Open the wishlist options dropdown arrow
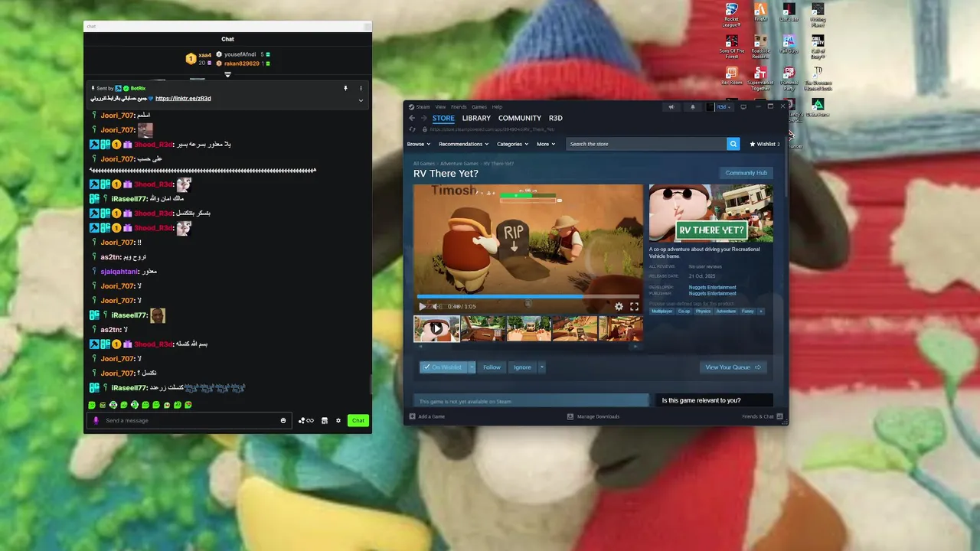Screen dimensions: 980x551 coord(472,367)
